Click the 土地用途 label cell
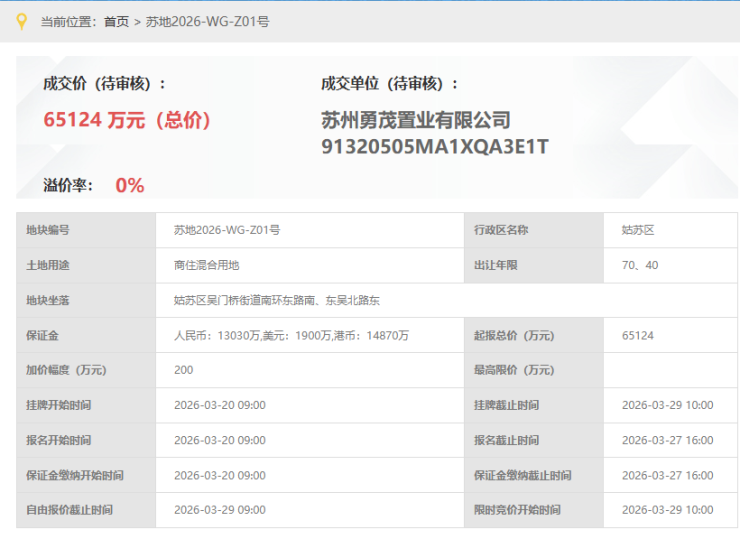This screenshot has width=740, height=539. [86, 265]
